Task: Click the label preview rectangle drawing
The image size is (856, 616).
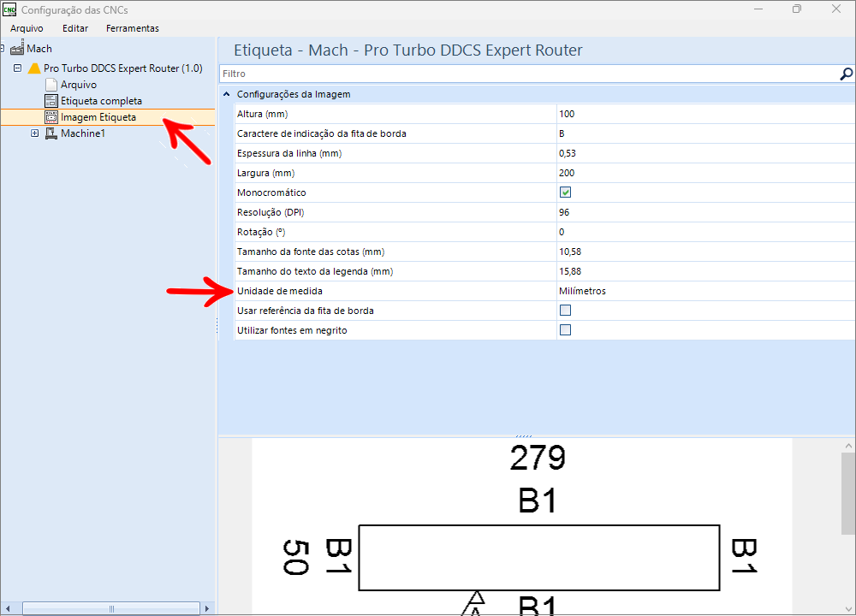Action: (x=538, y=558)
